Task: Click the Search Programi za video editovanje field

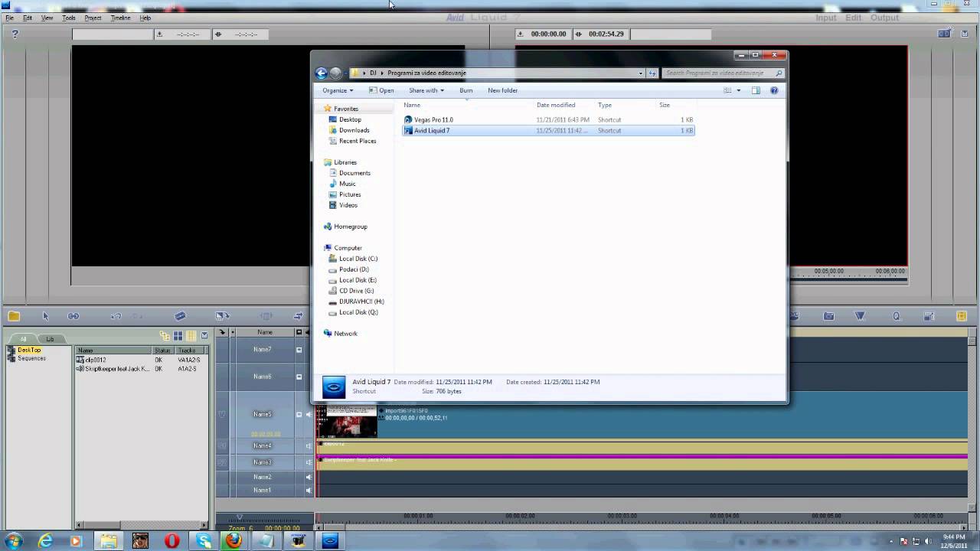Action: coord(724,73)
